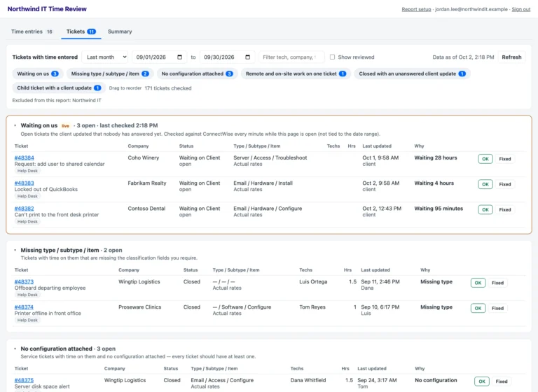Mark ticket #48384 as Fixed
Screen dimensions: 538x392
point(504,159)
